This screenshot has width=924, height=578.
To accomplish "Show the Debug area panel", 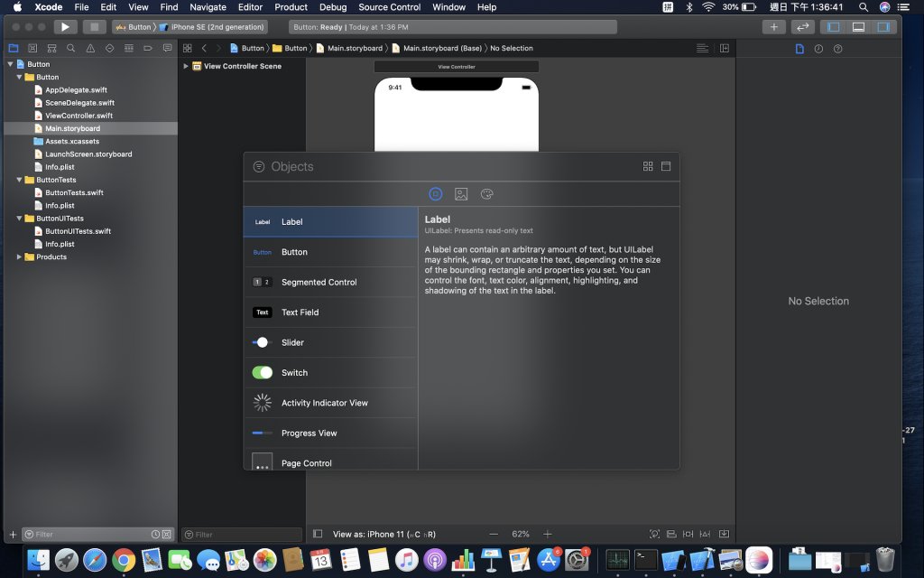I will 859,27.
